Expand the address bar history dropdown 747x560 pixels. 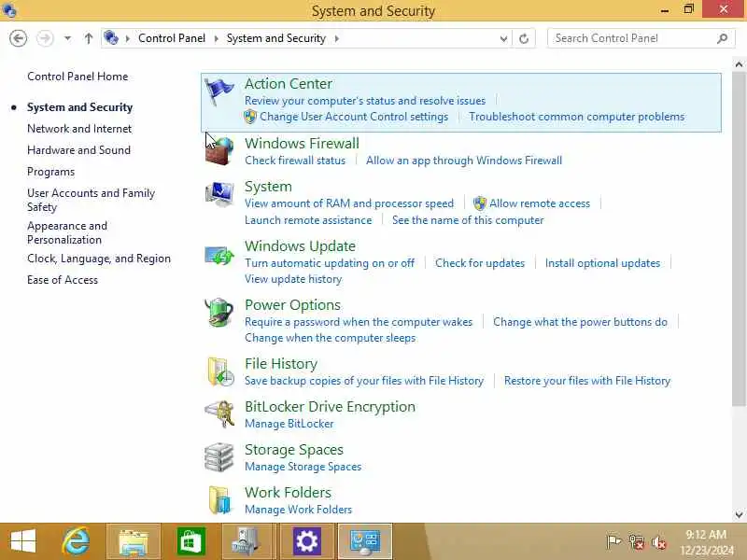[503, 38]
